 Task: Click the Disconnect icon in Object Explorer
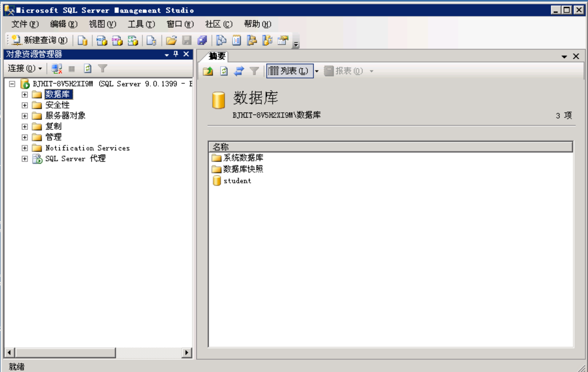tap(57, 68)
